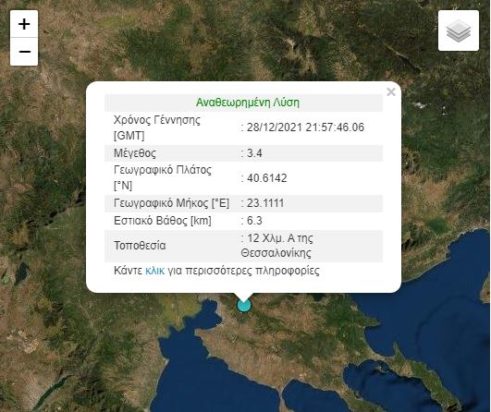Image resolution: width=491 pixels, height=412 pixels.
Task: Zoom in the map with plus button
Action: pyautogui.click(x=24, y=24)
